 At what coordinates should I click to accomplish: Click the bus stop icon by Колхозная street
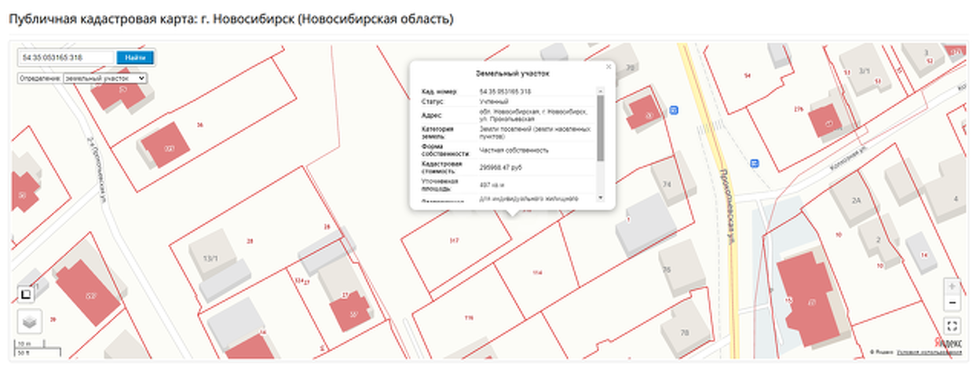(755, 163)
